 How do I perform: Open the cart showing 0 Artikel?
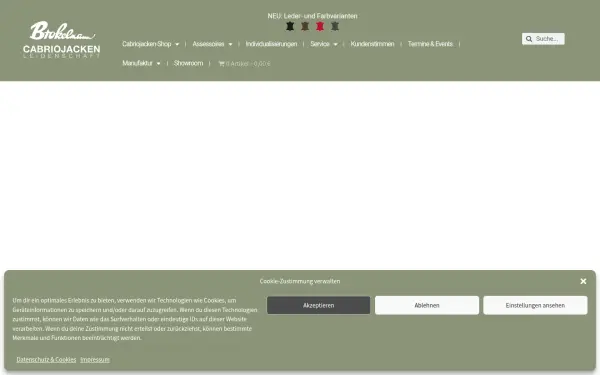pyautogui.click(x=244, y=64)
